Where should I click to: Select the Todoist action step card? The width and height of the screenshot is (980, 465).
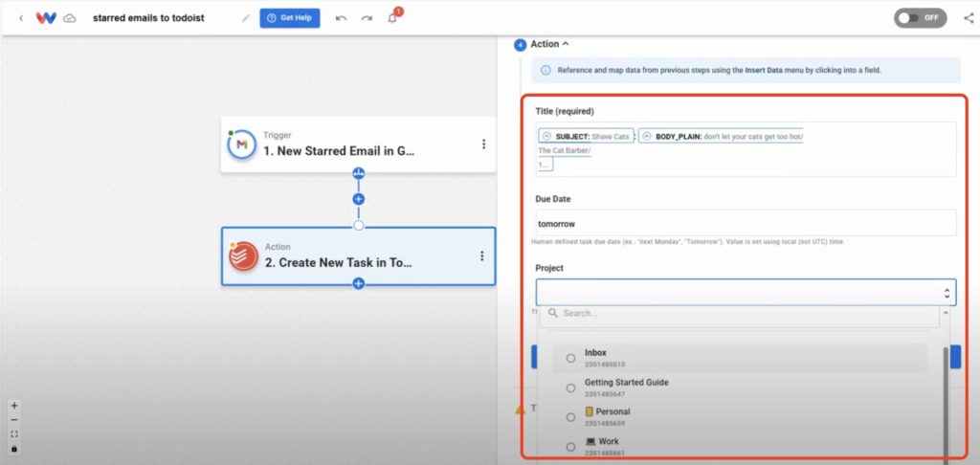coord(358,256)
